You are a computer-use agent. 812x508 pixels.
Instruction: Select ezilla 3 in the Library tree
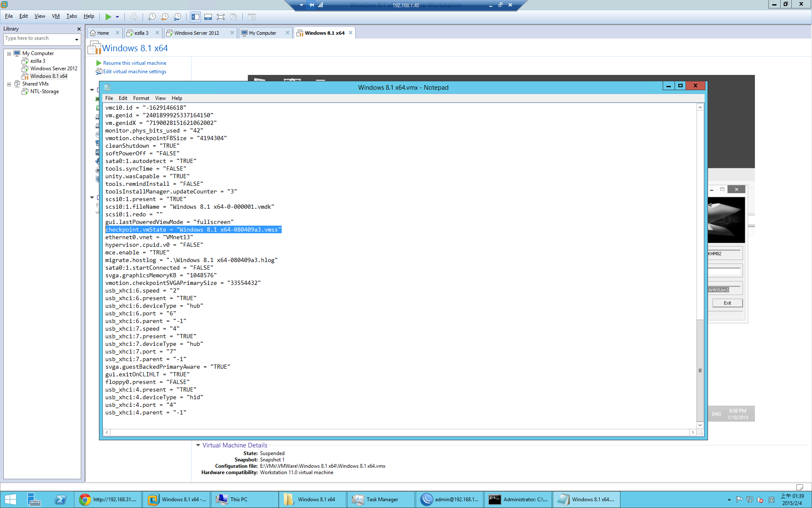(38, 61)
